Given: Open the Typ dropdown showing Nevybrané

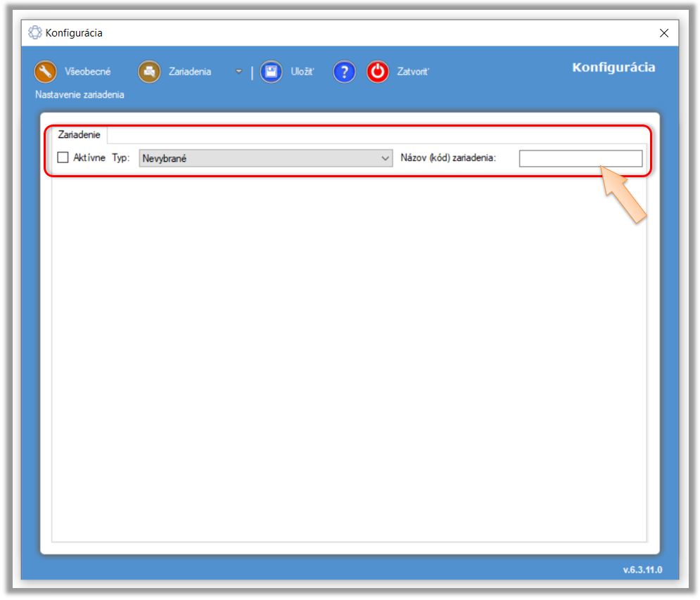Looking at the screenshot, I should [260, 159].
